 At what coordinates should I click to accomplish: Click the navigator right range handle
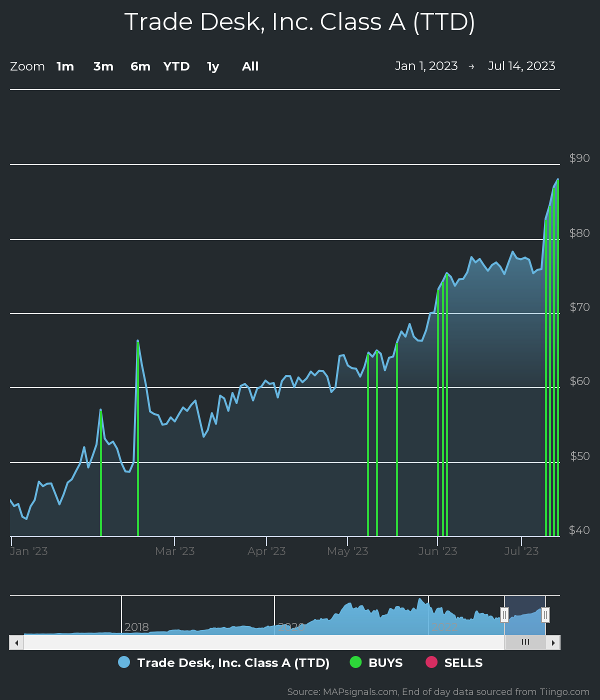(545, 614)
